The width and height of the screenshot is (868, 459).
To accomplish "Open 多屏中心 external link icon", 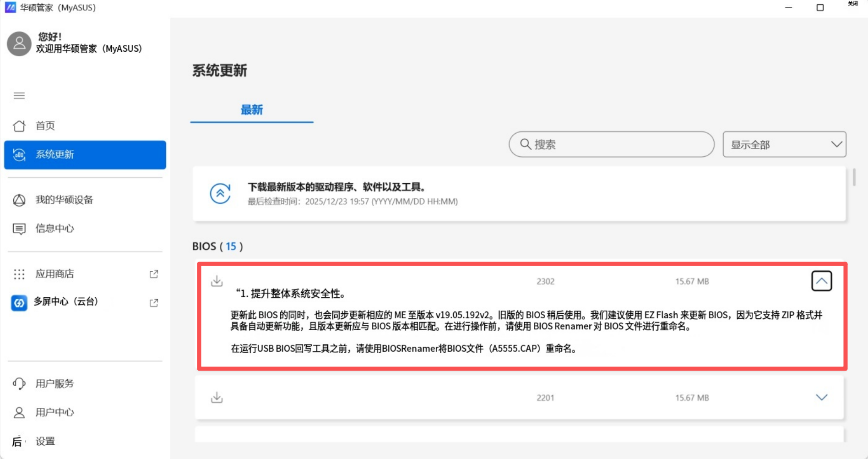I will [154, 303].
